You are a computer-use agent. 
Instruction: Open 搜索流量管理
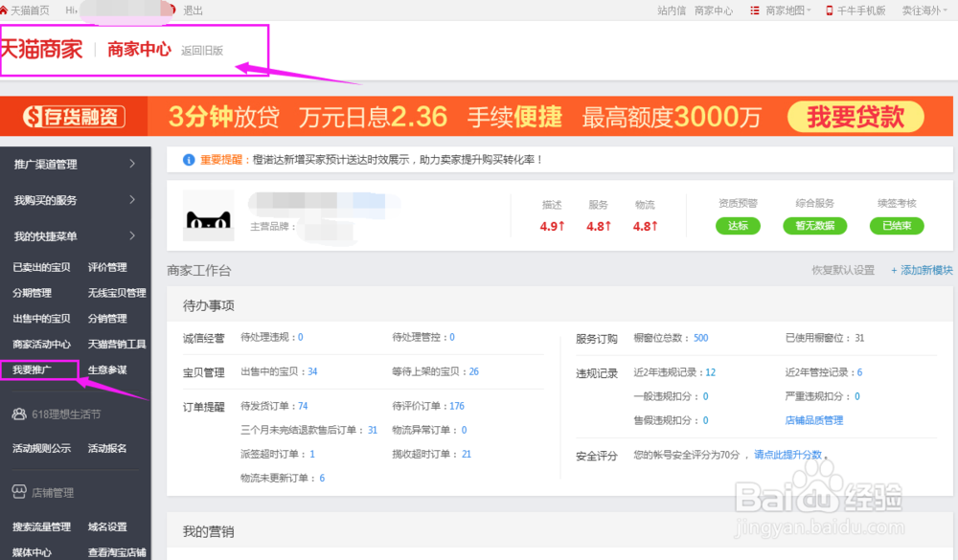coord(41,527)
